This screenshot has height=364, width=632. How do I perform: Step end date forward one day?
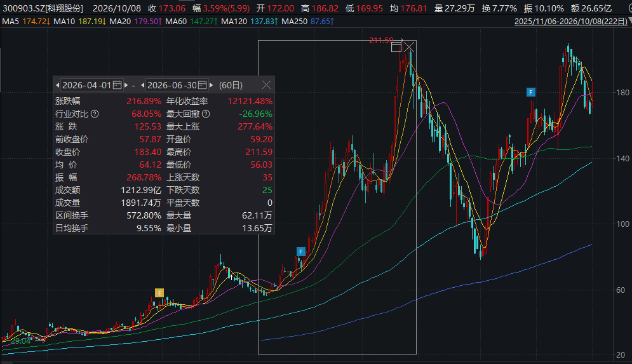pos(212,85)
